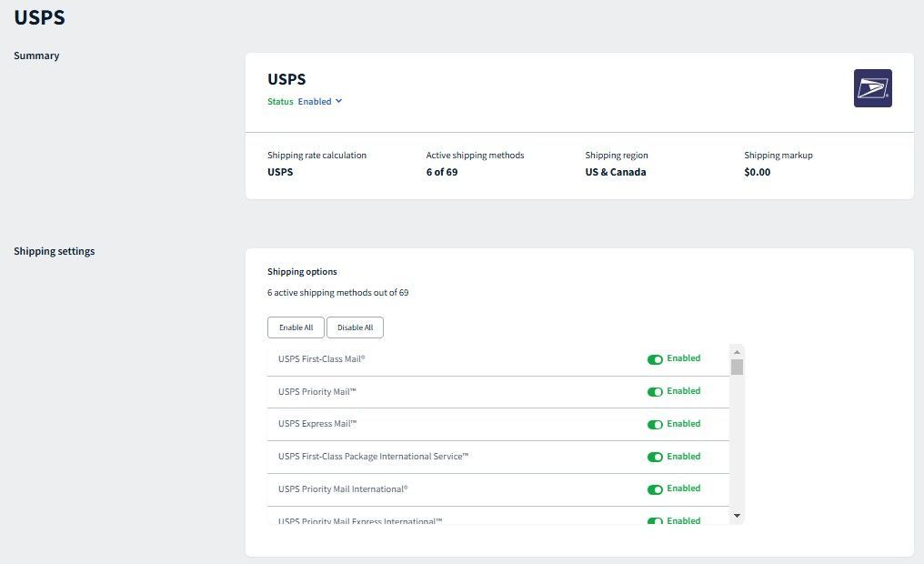
Task: Click the Enable All button
Action: pos(296,327)
